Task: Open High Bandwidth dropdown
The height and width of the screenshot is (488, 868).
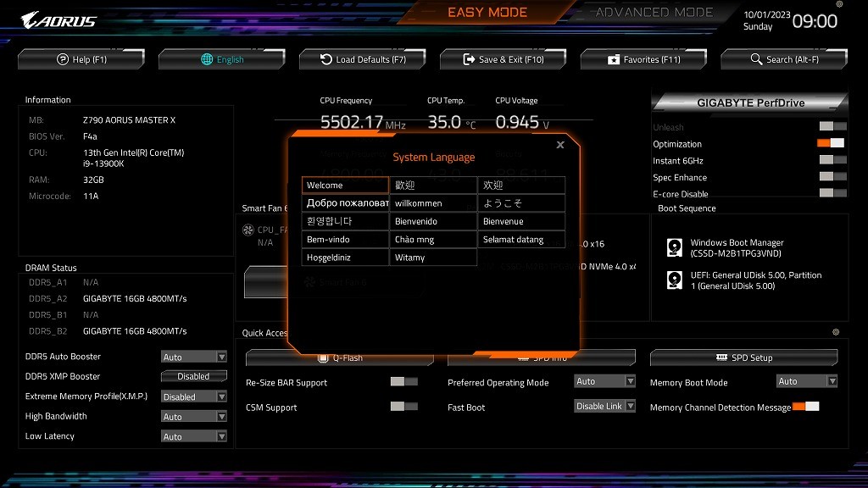Action: click(x=194, y=417)
